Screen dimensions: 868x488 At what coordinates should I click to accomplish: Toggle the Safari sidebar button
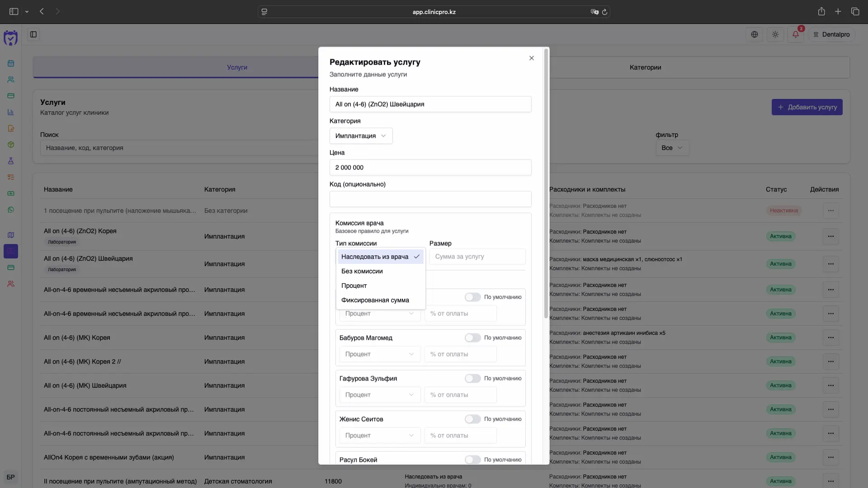point(14,12)
